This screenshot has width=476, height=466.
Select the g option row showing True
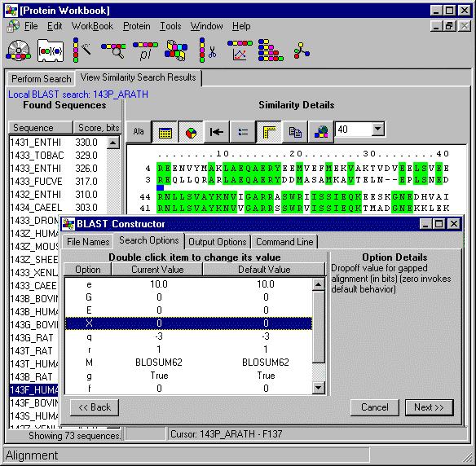click(188, 376)
